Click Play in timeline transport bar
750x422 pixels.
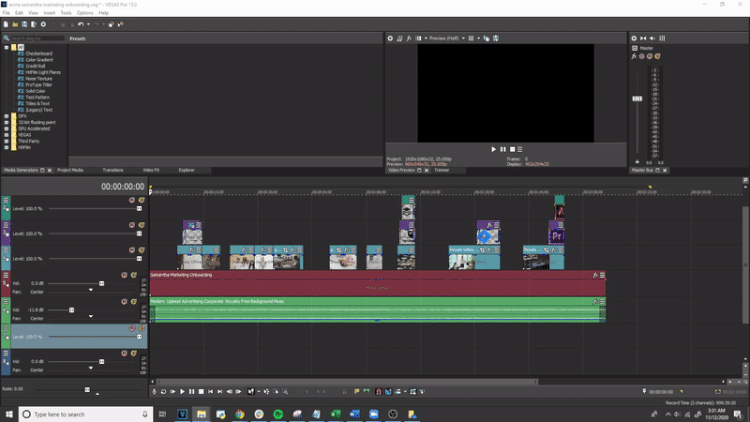[x=182, y=392]
